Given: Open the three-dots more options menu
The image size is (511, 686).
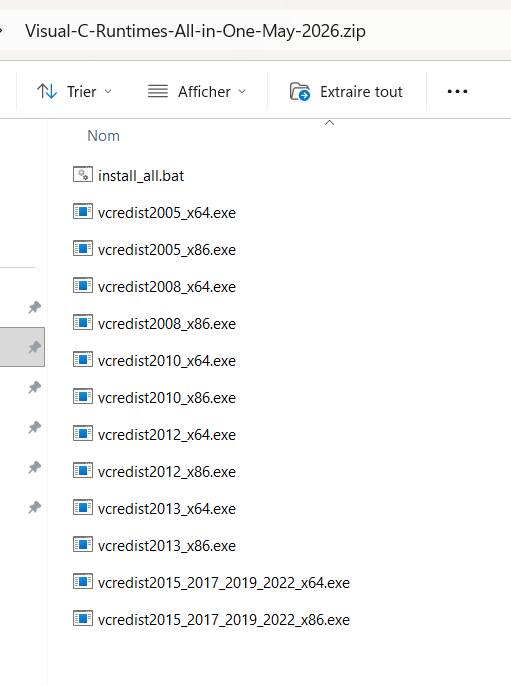Looking at the screenshot, I should pyautogui.click(x=457, y=91).
